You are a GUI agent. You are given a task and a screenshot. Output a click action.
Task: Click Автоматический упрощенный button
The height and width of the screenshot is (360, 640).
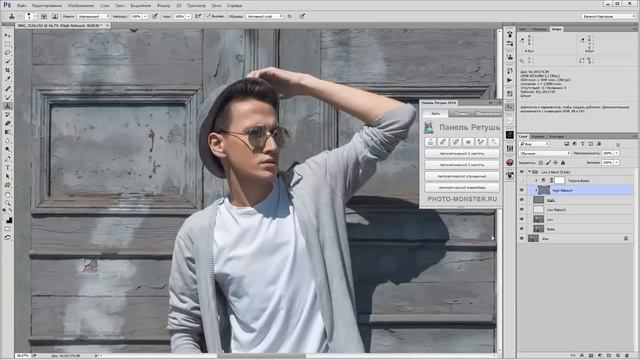point(462,176)
